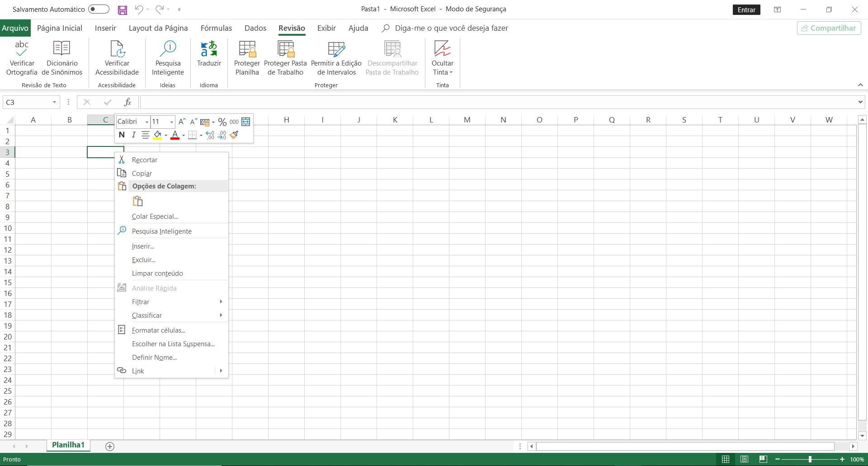The image size is (868, 466).
Task: Click the Save icon in title bar
Action: click(122, 9)
